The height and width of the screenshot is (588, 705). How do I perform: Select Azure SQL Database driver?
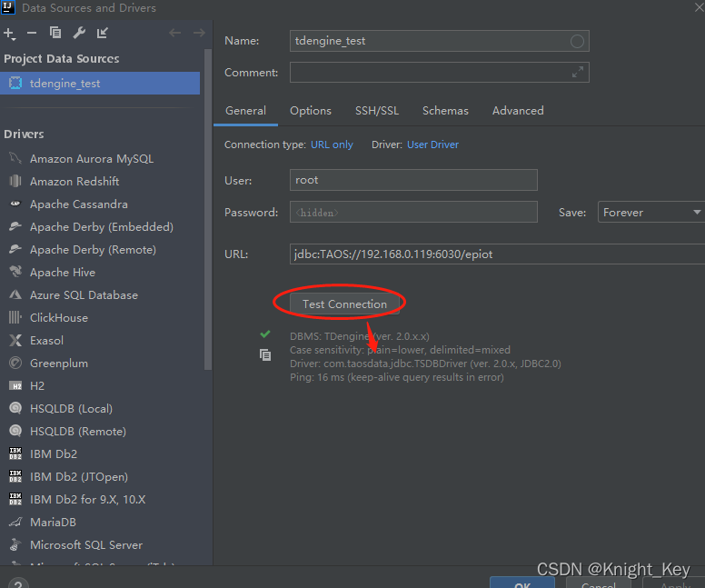(84, 295)
